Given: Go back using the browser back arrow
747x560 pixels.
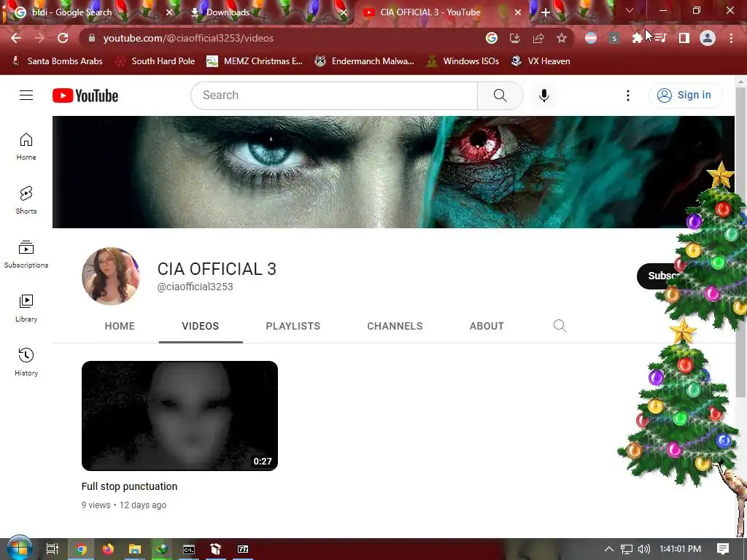Looking at the screenshot, I should click(x=16, y=38).
